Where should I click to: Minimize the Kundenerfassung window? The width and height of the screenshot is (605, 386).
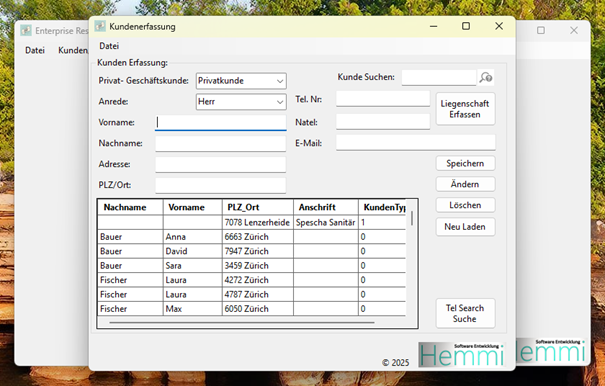[434, 26]
